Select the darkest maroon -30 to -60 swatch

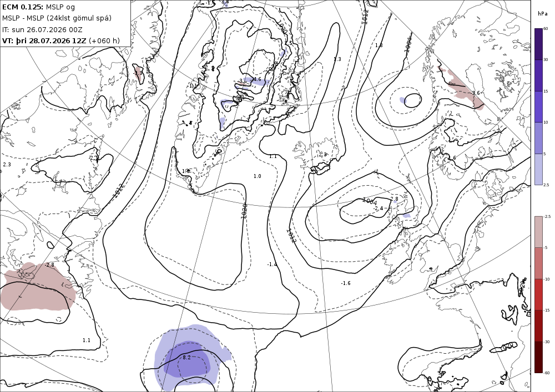click(x=538, y=357)
